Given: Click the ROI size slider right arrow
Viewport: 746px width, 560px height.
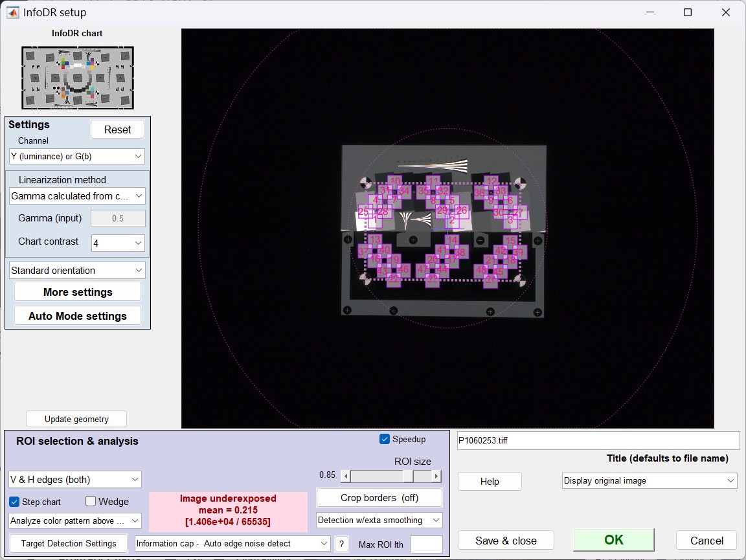Looking at the screenshot, I should 436,476.
